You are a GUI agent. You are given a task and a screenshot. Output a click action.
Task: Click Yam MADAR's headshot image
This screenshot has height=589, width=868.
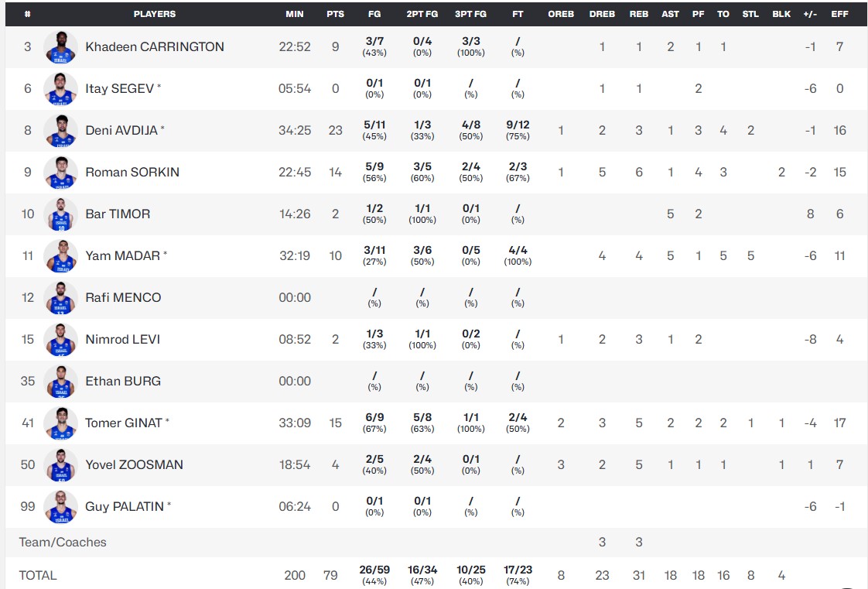[60, 255]
